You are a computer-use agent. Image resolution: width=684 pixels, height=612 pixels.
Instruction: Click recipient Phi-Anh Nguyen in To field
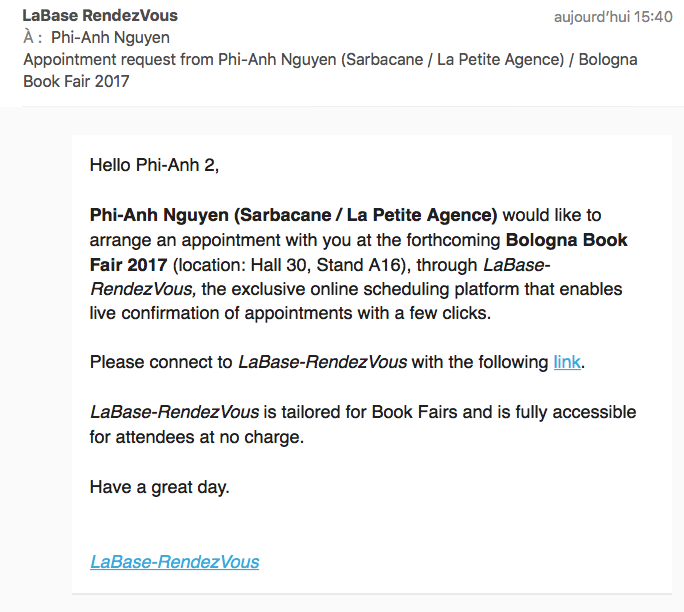click(x=110, y=38)
